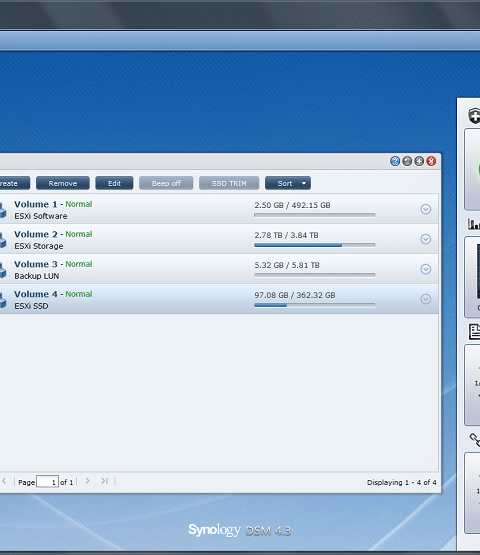This screenshot has height=555, width=480.
Task: Click '2.50 GB / 492.15 GB' usage text
Action: point(292,205)
